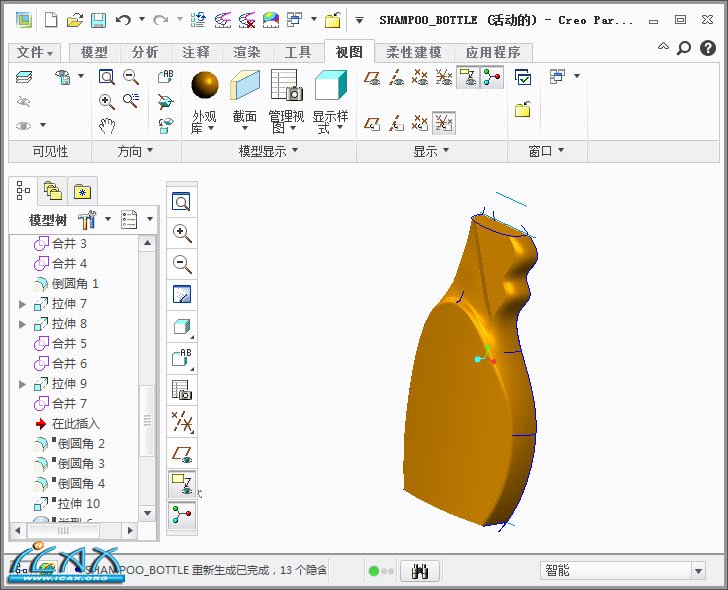728x590 pixels.
Task: Toggle spin center display in graphics toolbar
Action: pos(182,515)
